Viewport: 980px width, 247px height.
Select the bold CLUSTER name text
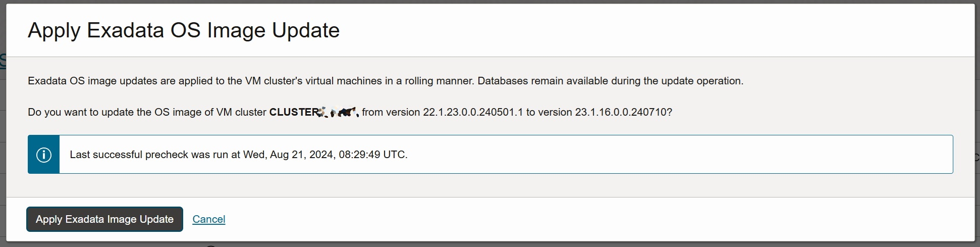coord(314,112)
